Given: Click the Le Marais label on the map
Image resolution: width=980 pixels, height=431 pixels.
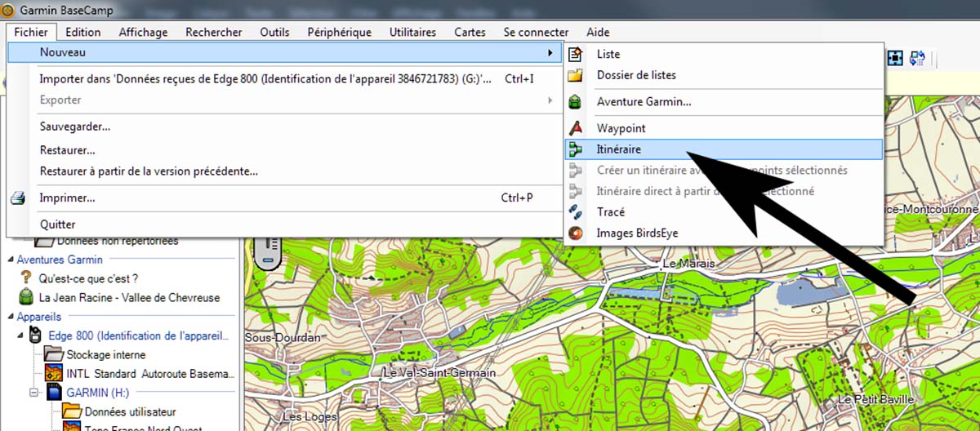Looking at the screenshot, I should click(688, 264).
